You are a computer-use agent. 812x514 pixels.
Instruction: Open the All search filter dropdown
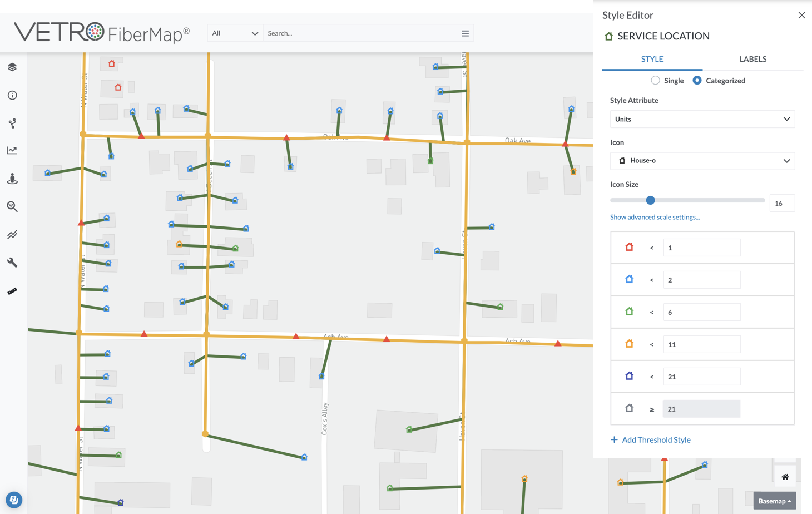(235, 33)
